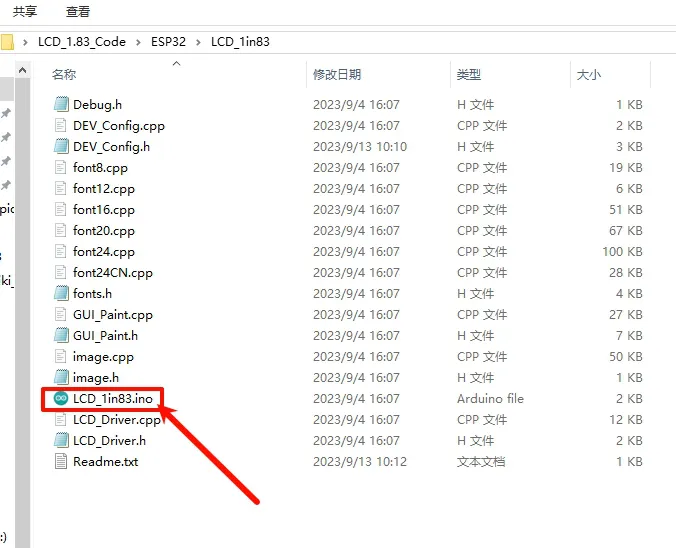
Task: Click the 50 KB size of image.cpp
Action: 626,357
